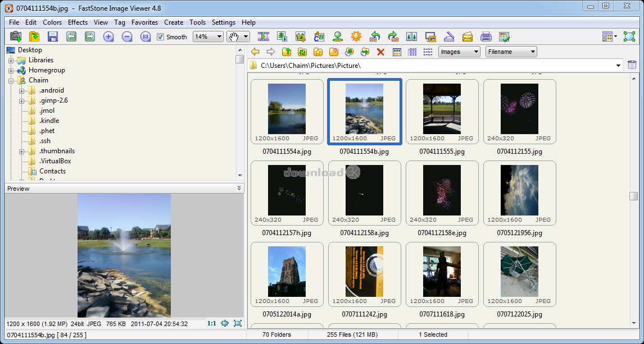Viewport: 644px width, 344px height.
Task: Open the Resize/Resample trees icon
Action: click(x=282, y=36)
